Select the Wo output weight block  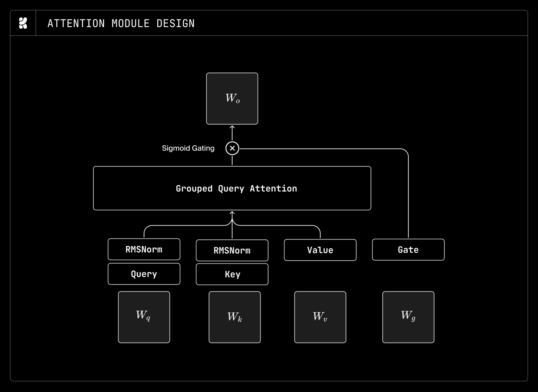click(x=232, y=99)
